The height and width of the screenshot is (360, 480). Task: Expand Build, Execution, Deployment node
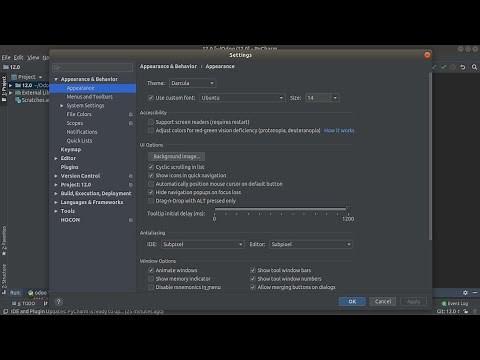[x=56, y=194]
